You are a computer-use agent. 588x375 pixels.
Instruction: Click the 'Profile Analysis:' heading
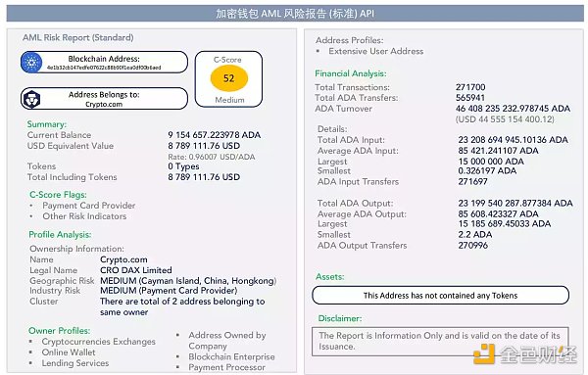(60, 235)
